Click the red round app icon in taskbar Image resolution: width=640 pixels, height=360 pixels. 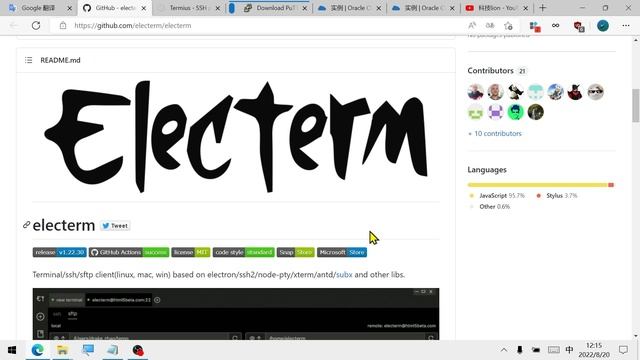(x=138, y=350)
